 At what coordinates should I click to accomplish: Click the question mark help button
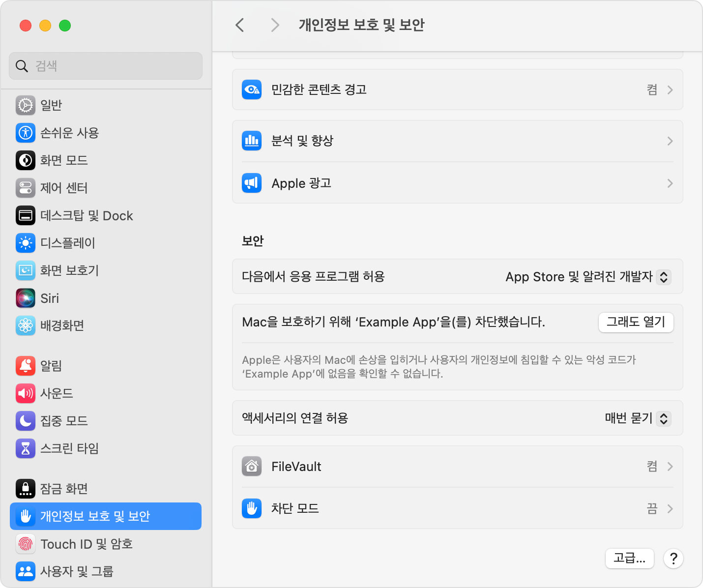[674, 559]
